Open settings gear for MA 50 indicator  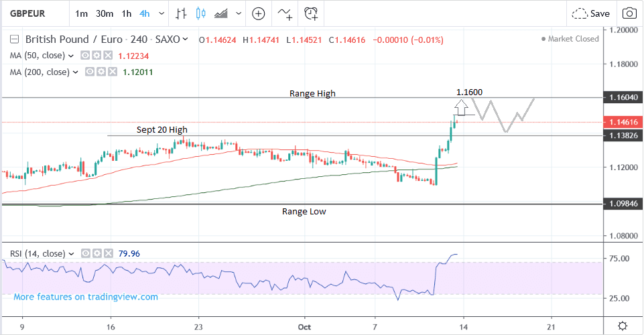pyautogui.click(x=97, y=56)
